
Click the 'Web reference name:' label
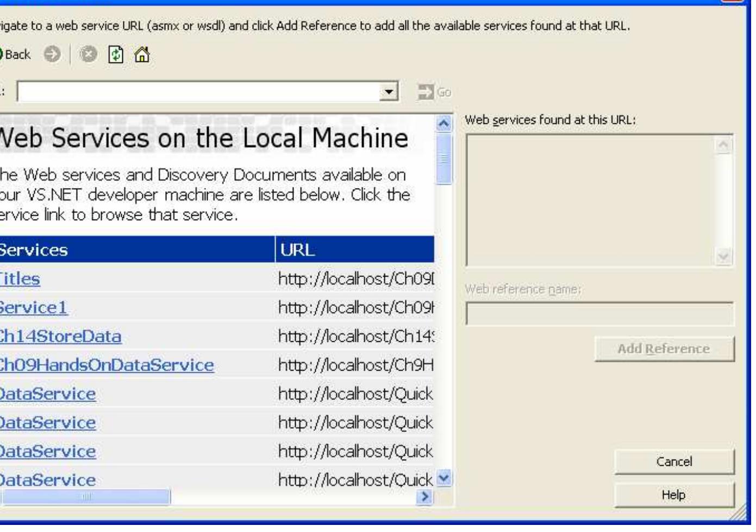point(523,290)
